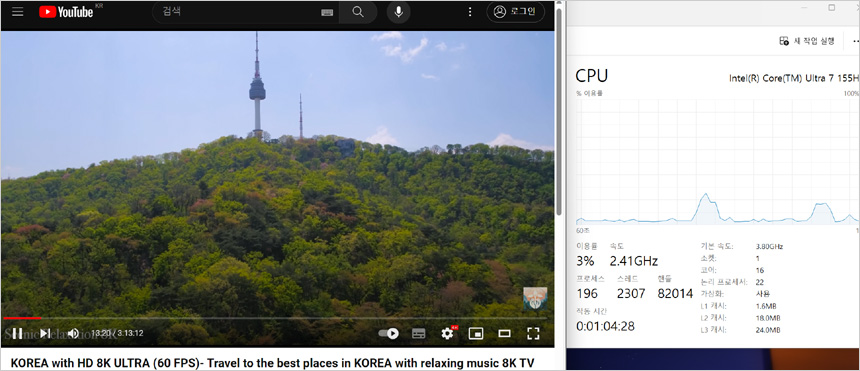Click the 로그인 sign-in button
The width and height of the screenshot is (860, 371).
pos(515,12)
